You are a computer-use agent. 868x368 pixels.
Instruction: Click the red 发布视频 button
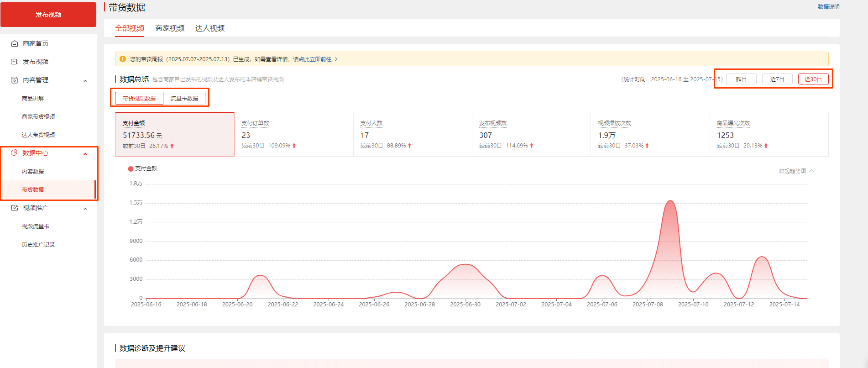[48, 15]
